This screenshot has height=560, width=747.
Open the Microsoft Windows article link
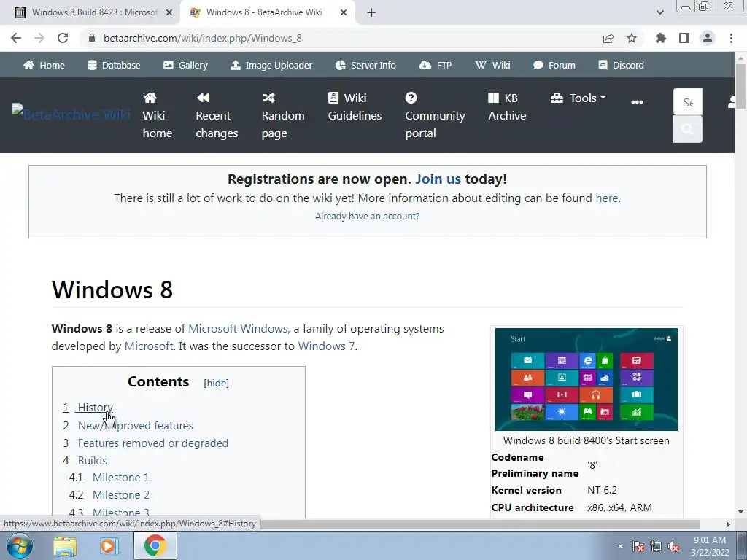click(238, 329)
